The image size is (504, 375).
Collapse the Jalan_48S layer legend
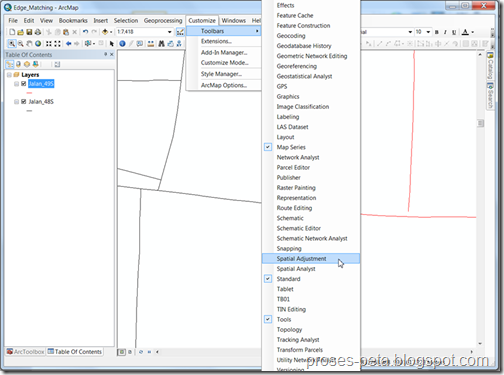click(x=16, y=102)
